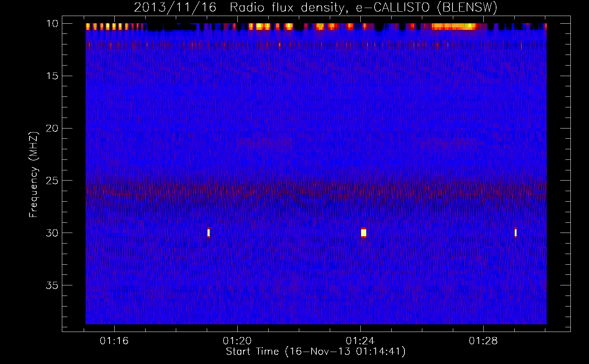The image size is (589, 364).
Task: Click the "01:20" time tick label
Action: click(x=237, y=341)
